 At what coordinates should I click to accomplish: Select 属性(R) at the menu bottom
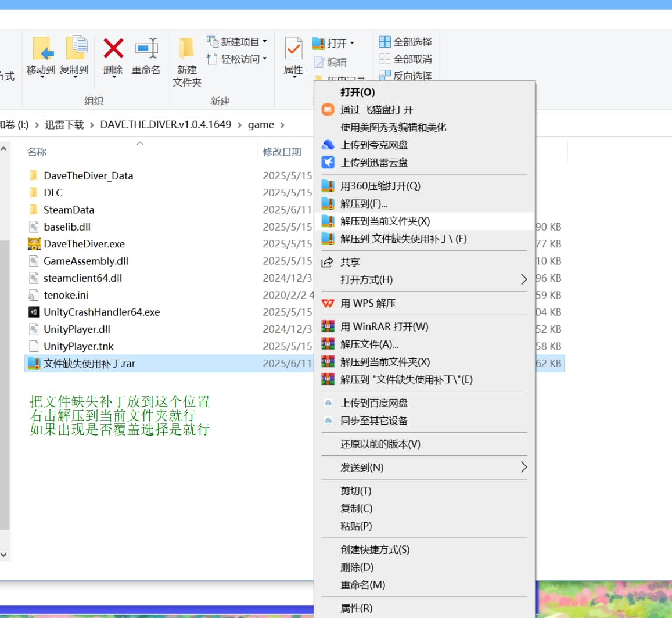(424, 608)
